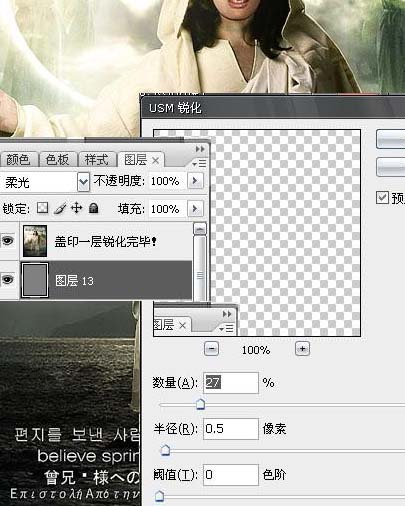405x506 pixels.
Task: Click the lock all padlock icon
Action: (x=94, y=208)
